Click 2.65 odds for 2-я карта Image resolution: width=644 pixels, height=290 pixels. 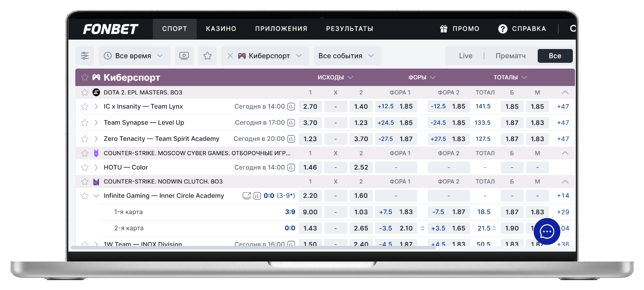361,228
